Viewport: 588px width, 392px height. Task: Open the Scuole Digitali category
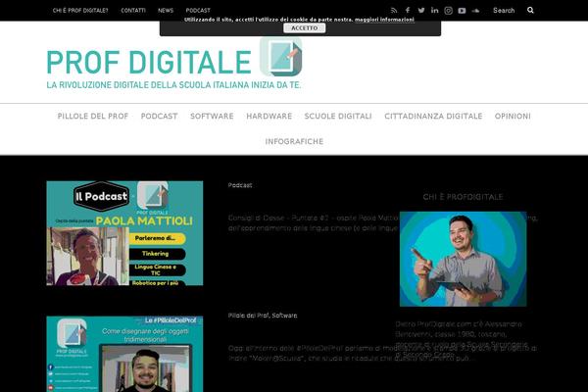(x=338, y=117)
